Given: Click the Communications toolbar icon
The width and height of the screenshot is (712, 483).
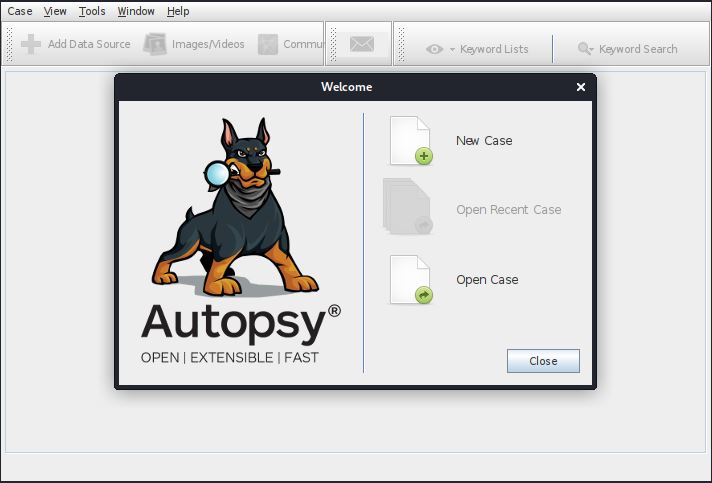Looking at the screenshot, I should pyautogui.click(x=268, y=44).
